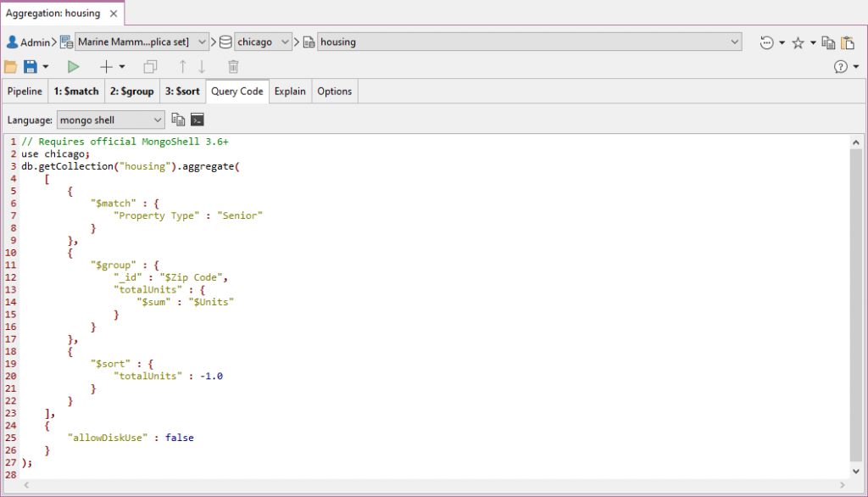Viewport: 868px width, 497px height.
Task: Open query in shell terminal icon
Action: pos(198,120)
